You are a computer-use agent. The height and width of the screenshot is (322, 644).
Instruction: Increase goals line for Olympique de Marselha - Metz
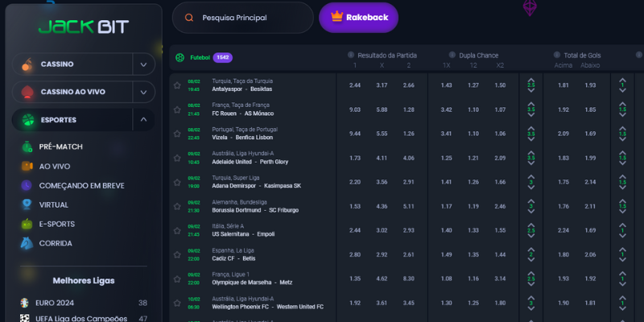tap(531, 274)
